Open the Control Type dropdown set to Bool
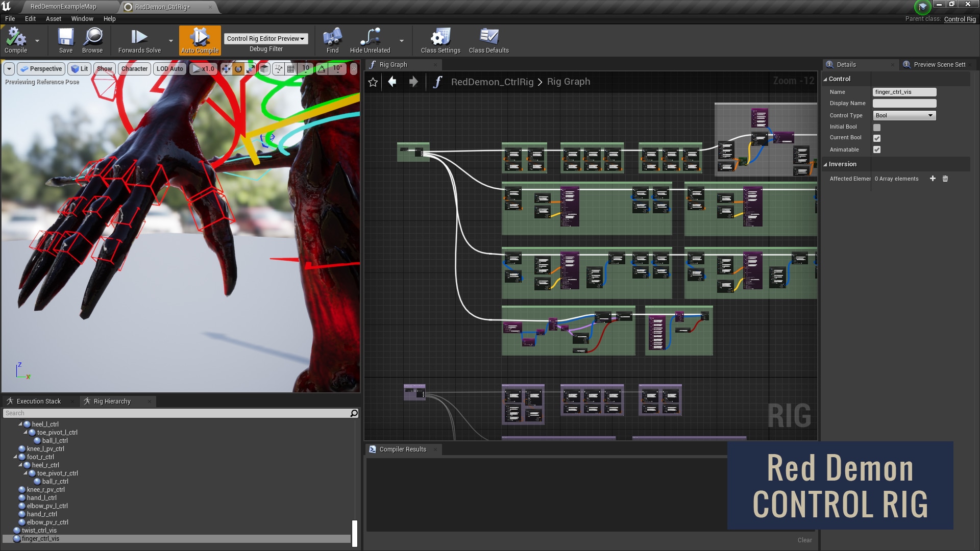This screenshot has width=980, height=551. (x=903, y=115)
